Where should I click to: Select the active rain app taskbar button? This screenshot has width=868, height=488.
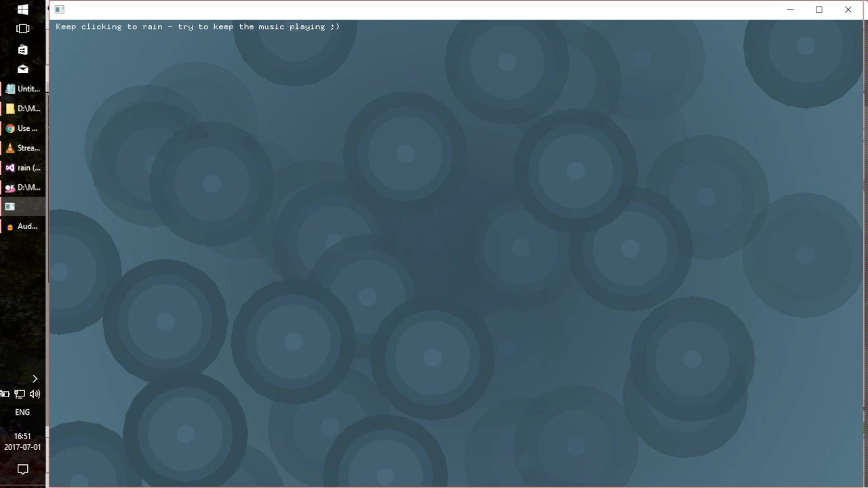(22, 207)
